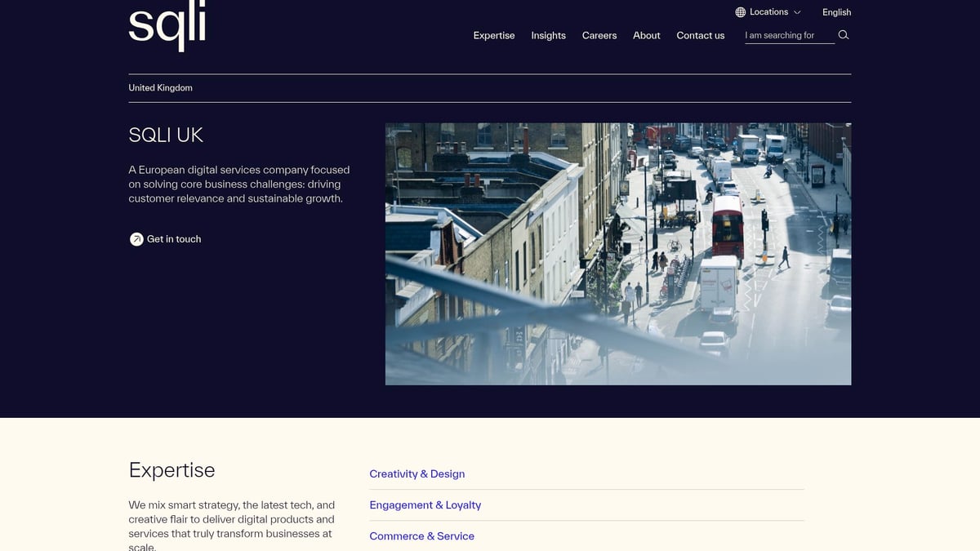This screenshot has height=551, width=980.
Task: Open the Commerce & Service link
Action: tap(421, 535)
